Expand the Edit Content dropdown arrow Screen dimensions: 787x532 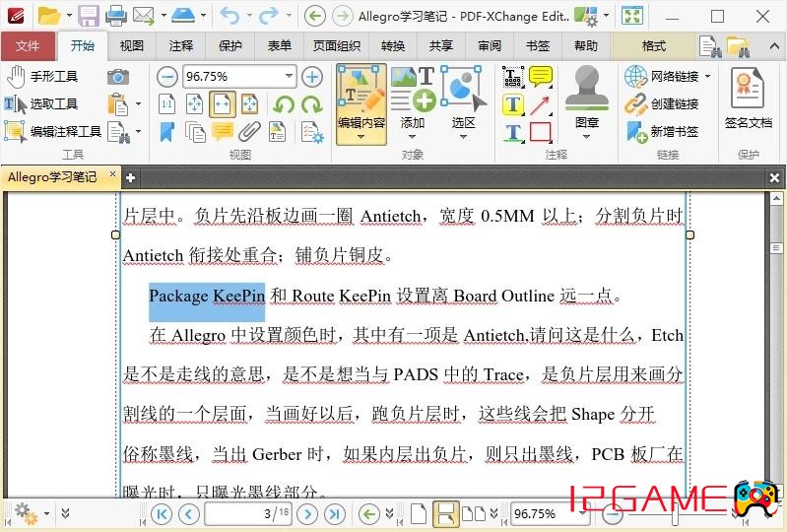pos(361,137)
